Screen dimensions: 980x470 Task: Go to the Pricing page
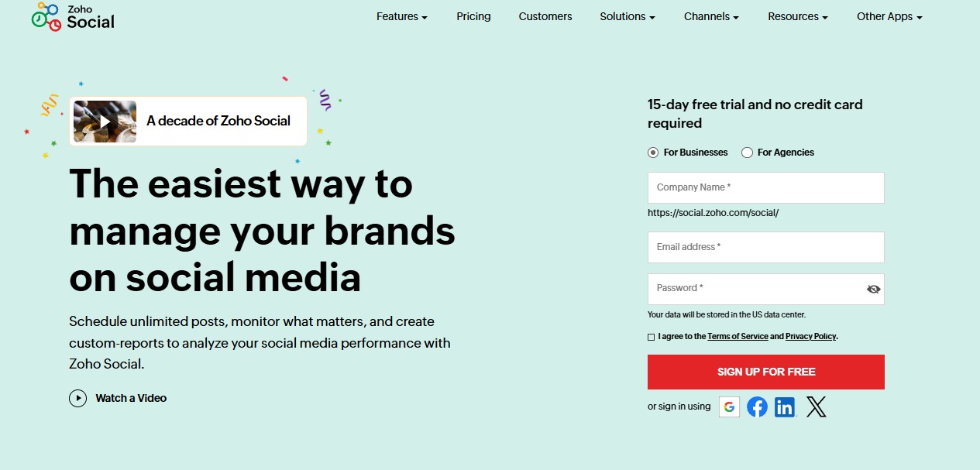tap(473, 16)
